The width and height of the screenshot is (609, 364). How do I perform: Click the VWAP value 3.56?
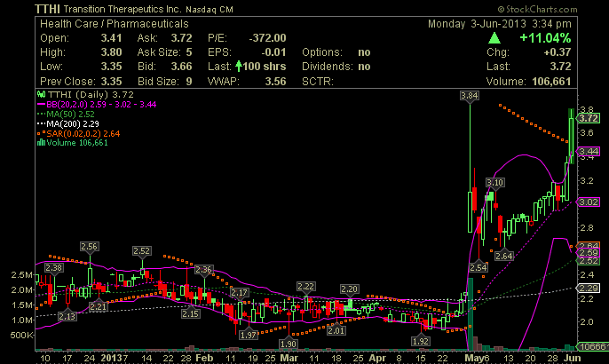point(275,81)
